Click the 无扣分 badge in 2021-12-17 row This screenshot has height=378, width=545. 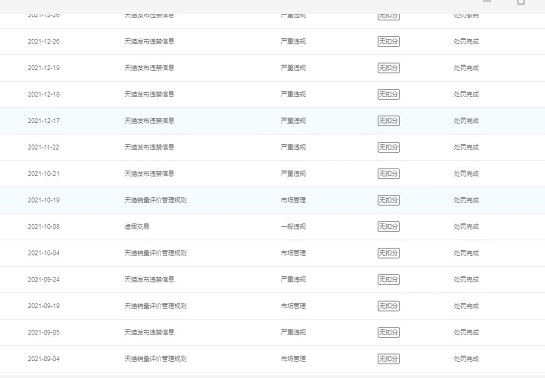tap(389, 121)
